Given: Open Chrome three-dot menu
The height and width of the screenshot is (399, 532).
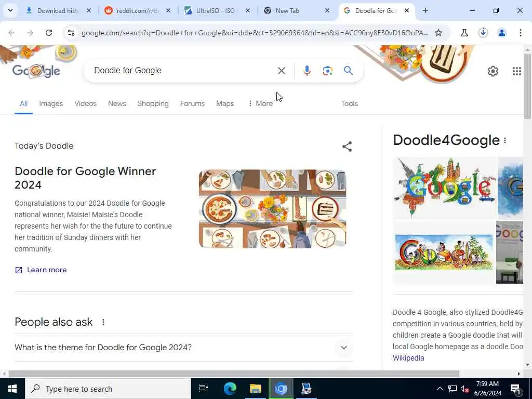Looking at the screenshot, I should 520,33.
